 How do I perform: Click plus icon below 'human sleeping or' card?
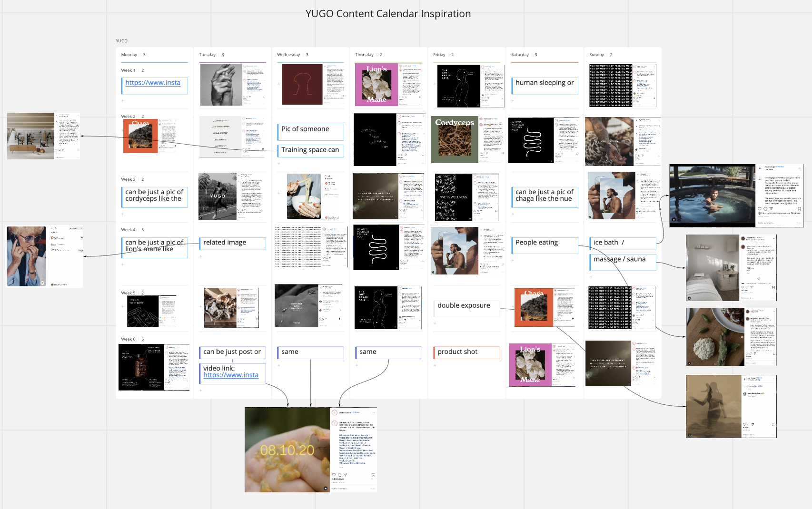[x=513, y=100]
